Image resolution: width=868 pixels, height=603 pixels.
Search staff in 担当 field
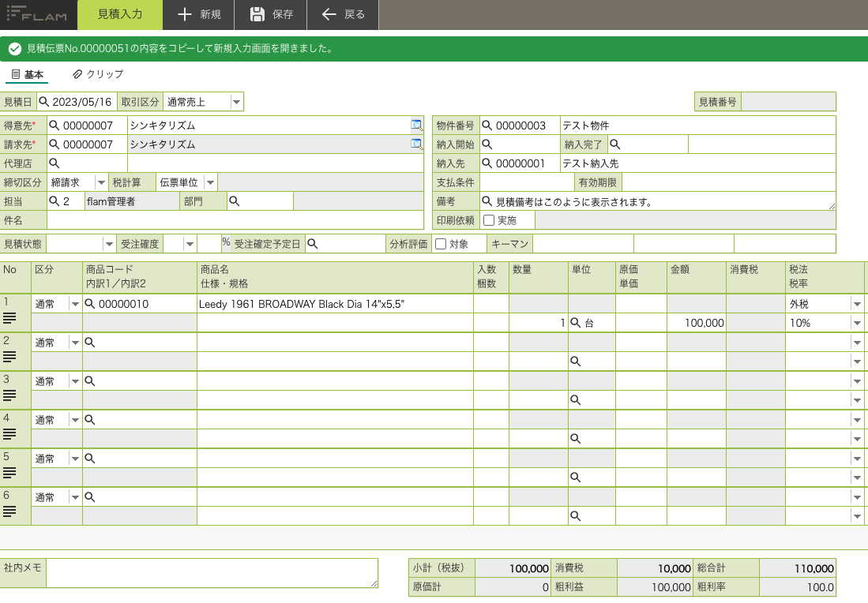pyautogui.click(x=54, y=200)
